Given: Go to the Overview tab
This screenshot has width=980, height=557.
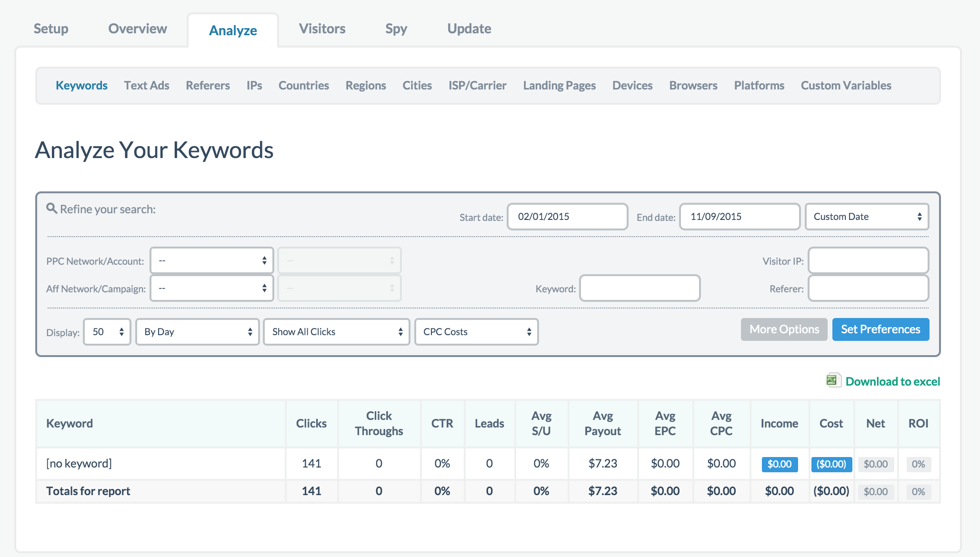Looking at the screenshot, I should tap(138, 29).
